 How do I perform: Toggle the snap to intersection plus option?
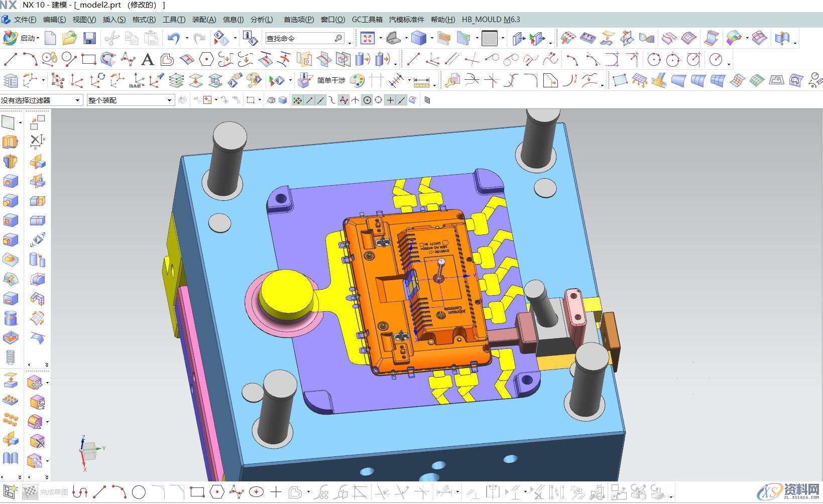click(x=390, y=100)
